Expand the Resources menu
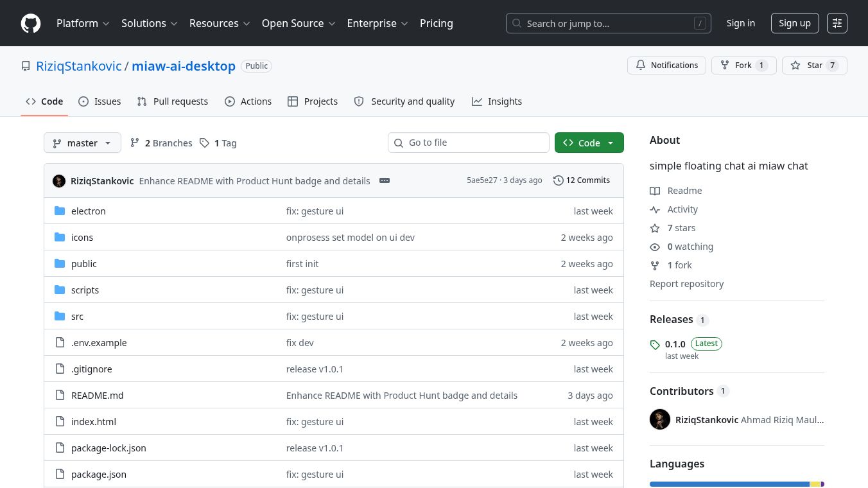The image size is (868, 488). coord(220,23)
